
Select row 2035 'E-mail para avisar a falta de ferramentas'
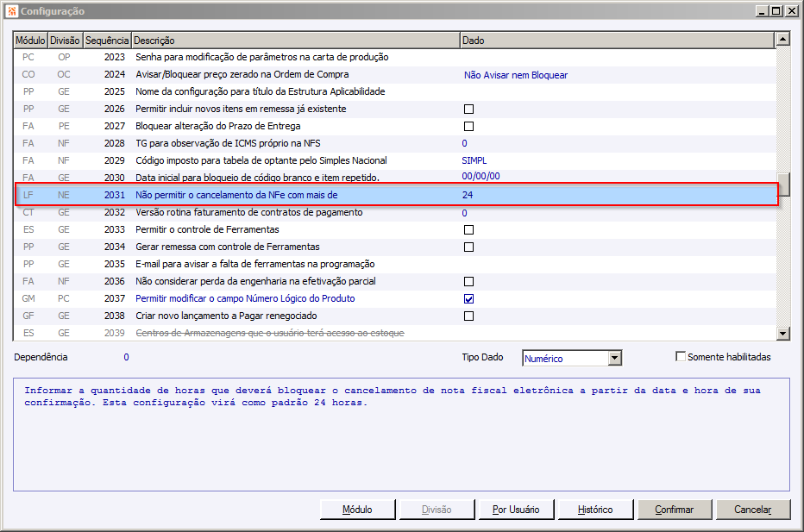395,265
